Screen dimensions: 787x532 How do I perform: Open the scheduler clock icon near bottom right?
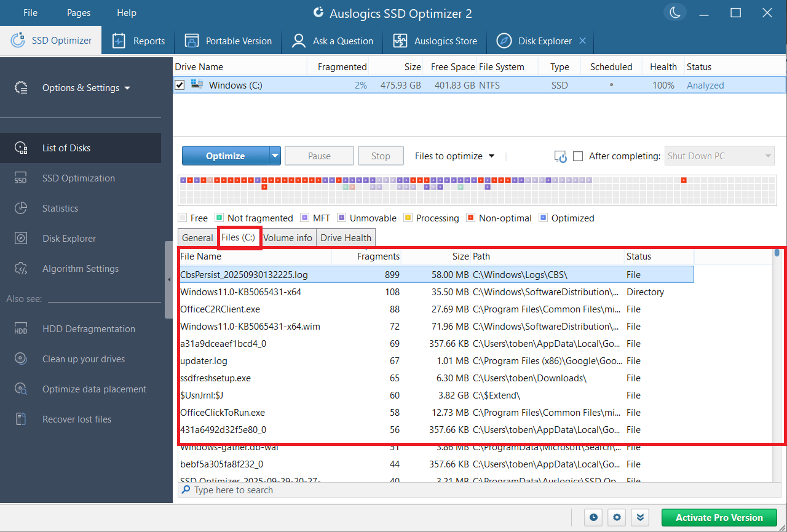pos(593,517)
